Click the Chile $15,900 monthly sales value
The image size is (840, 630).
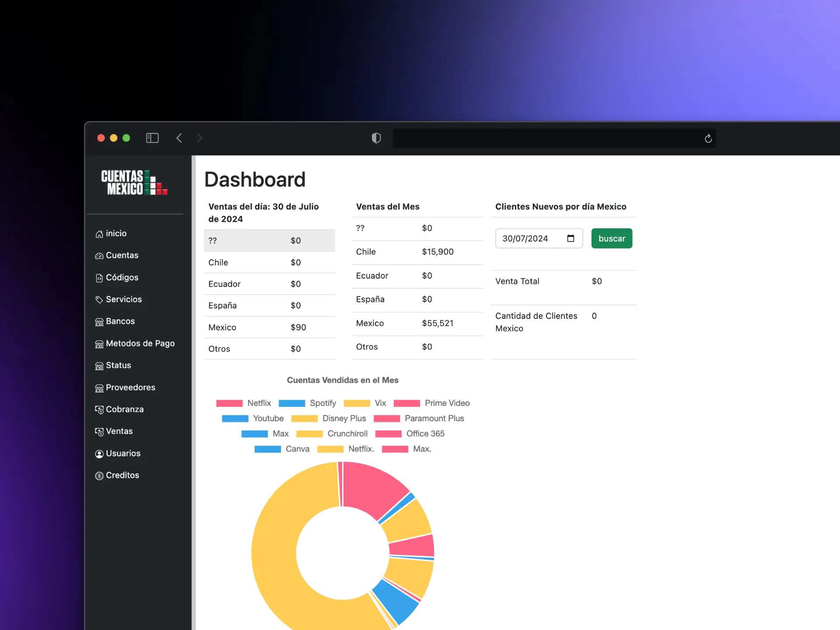pyautogui.click(x=437, y=252)
